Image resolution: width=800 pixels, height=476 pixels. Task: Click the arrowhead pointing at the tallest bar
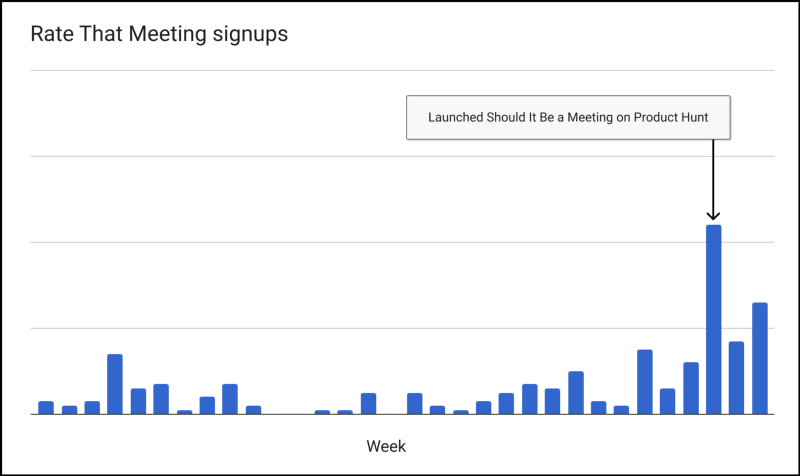pyautogui.click(x=713, y=214)
